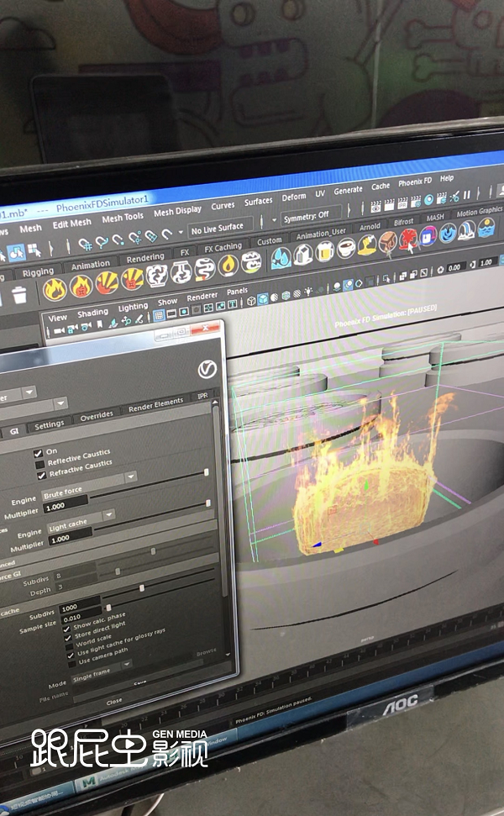Open the second dropdown arrow in Render Settings
504x816 pixels.
click(60, 403)
